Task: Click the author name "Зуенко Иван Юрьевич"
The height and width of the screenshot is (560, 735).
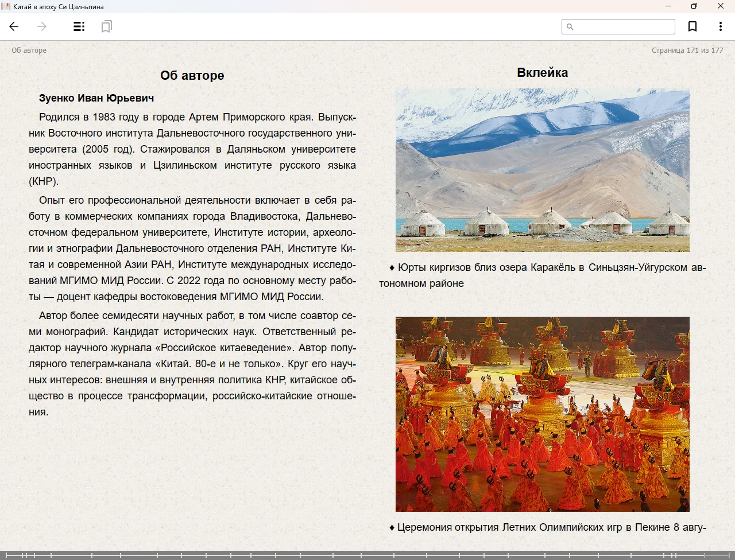Action: [x=96, y=98]
